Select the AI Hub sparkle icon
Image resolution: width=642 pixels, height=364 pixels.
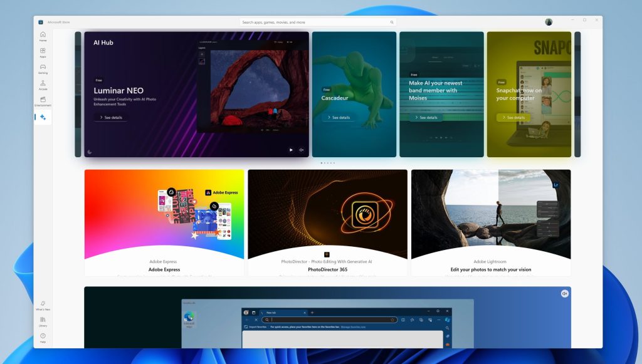click(43, 118)
